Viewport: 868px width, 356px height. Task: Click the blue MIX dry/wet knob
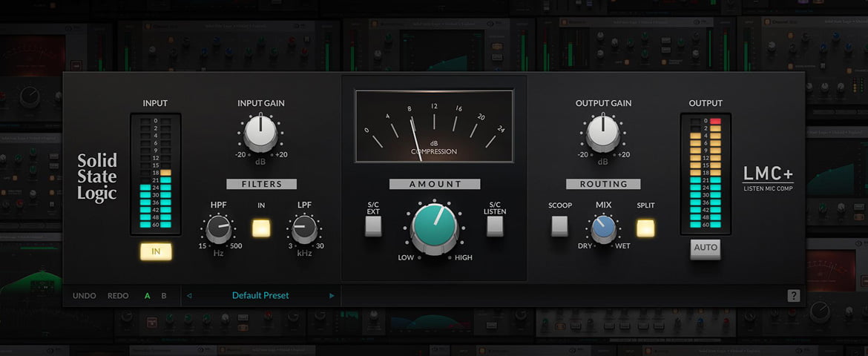pos(603,228)
